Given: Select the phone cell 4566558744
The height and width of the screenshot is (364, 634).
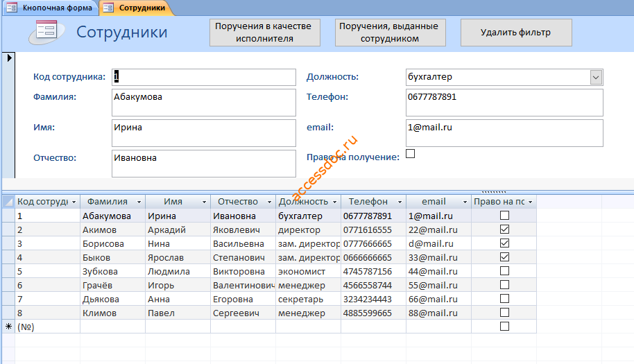Looking at the screenshot, I should [374, 285].
